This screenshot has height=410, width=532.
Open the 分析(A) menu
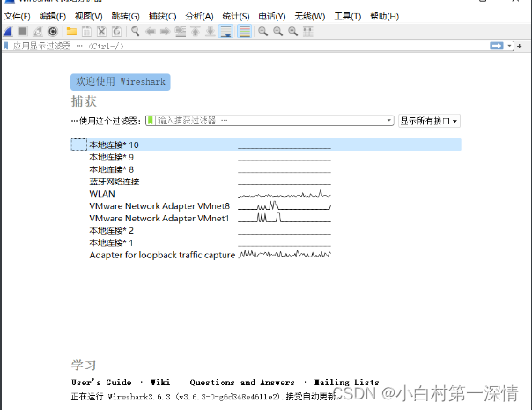click(x=199, y=16)
